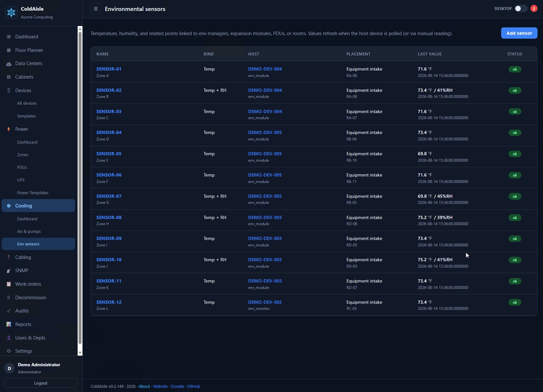Click the Demo Administrator avatar
The height and width of the screenshot is (392, 543).
pos(9,368)
